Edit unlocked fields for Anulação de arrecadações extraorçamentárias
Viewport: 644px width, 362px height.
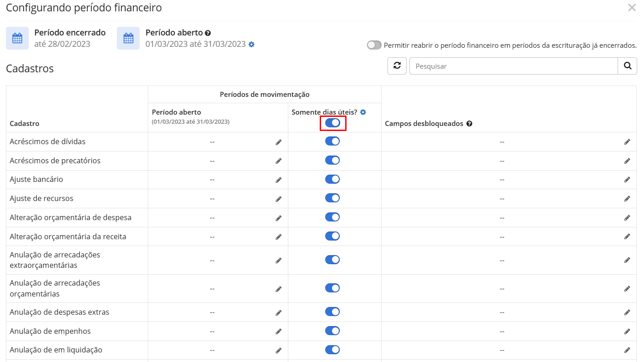pos(627,261)
